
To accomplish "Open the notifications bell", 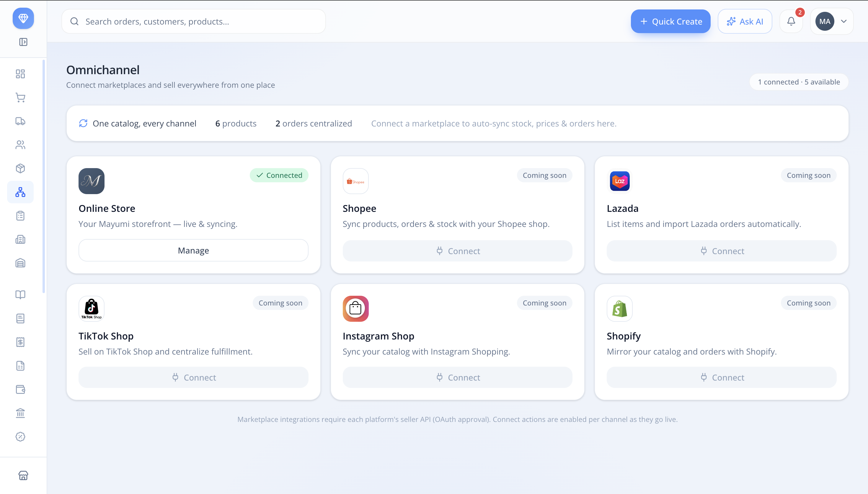I will point(791,21).
